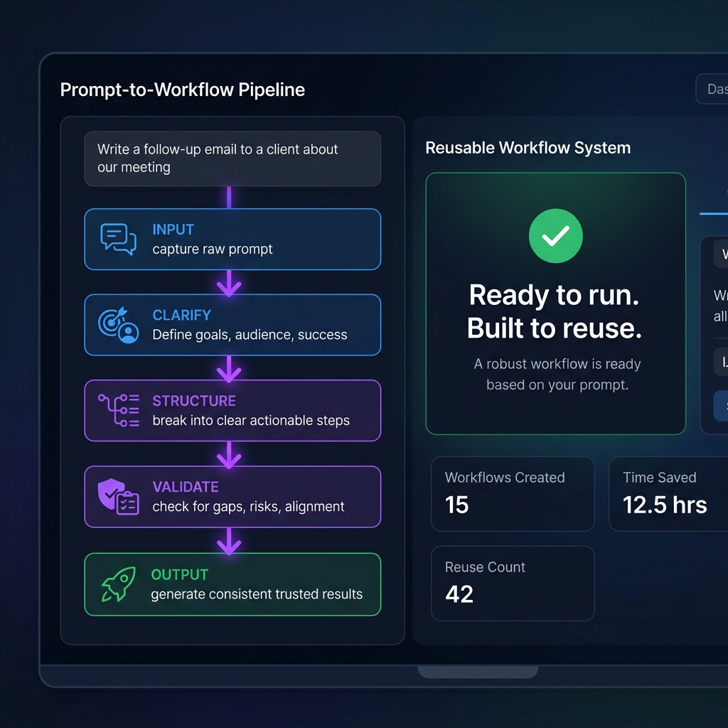Click 'check for gaps, risks, alignment' text

(x=248, y=506)
